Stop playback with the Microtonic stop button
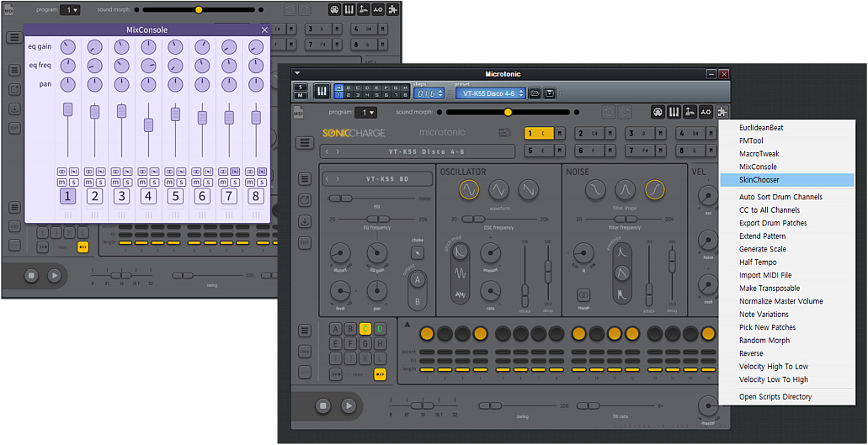 click(324, 406)
